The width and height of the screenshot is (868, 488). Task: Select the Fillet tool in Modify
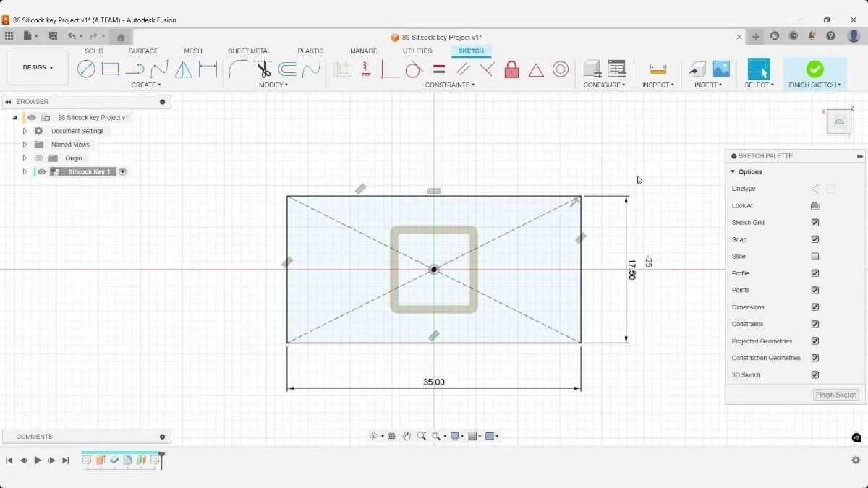pos(238,69)
